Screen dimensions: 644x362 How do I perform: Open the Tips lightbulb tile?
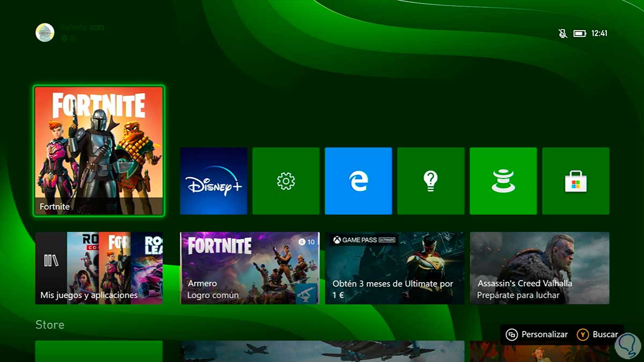[431, 181]
